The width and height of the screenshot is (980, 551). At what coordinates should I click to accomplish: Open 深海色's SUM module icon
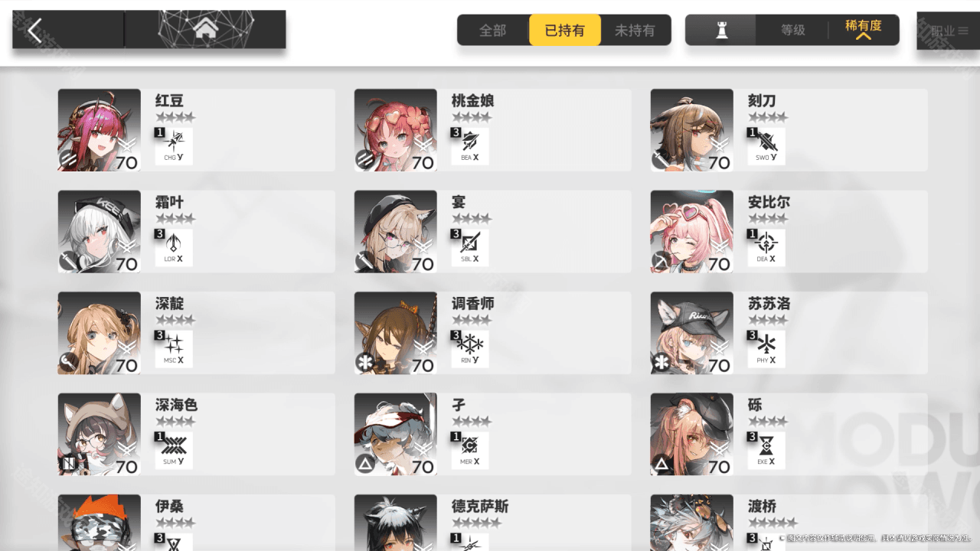click(174, 451)
